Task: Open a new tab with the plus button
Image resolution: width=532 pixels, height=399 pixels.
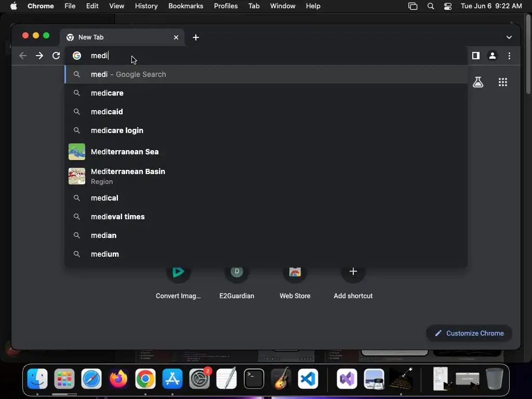Action: click(x=195, y=37)
